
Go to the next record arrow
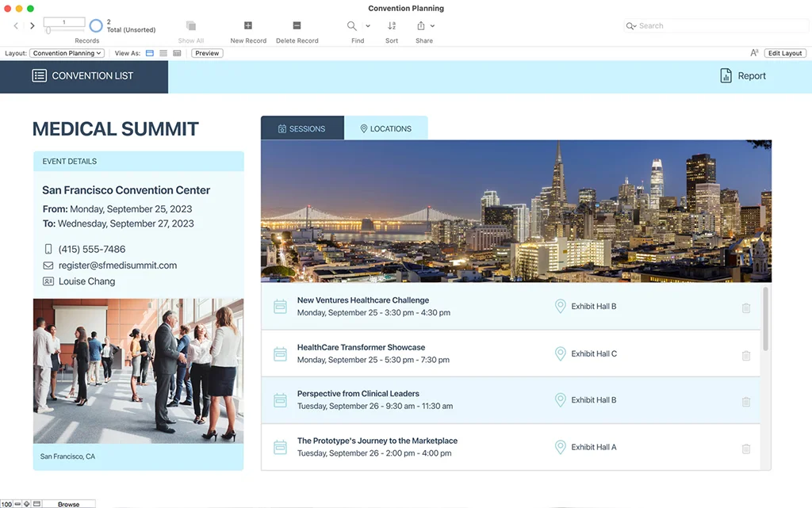click(x=33, y=26)
